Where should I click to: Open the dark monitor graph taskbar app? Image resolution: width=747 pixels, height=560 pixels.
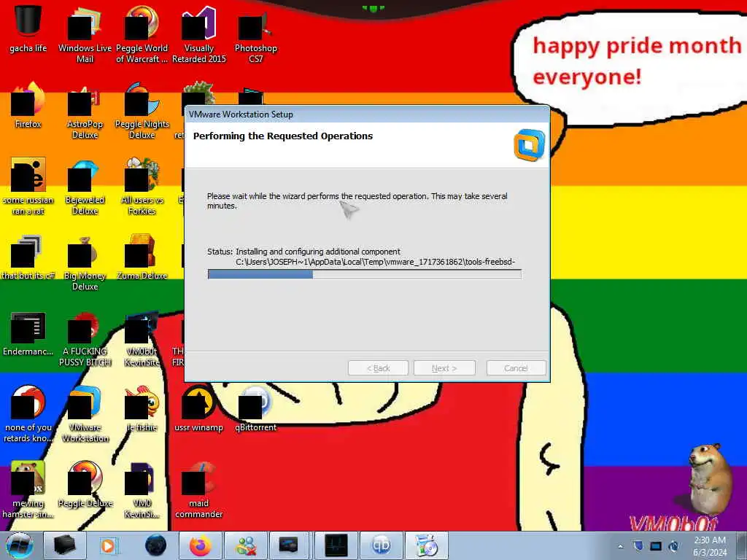tap(336, 545)
